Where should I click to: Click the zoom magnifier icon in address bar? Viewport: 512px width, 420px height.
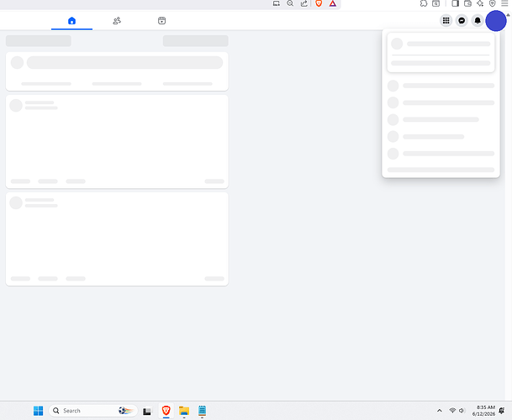[290, 3]
